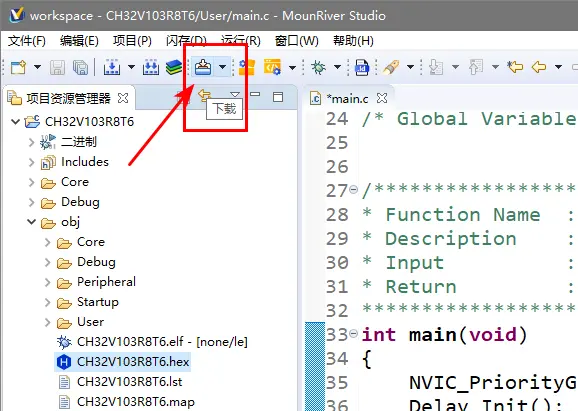
Task: Close the 项目资源管理器 view tab
Action: [123, 98]
